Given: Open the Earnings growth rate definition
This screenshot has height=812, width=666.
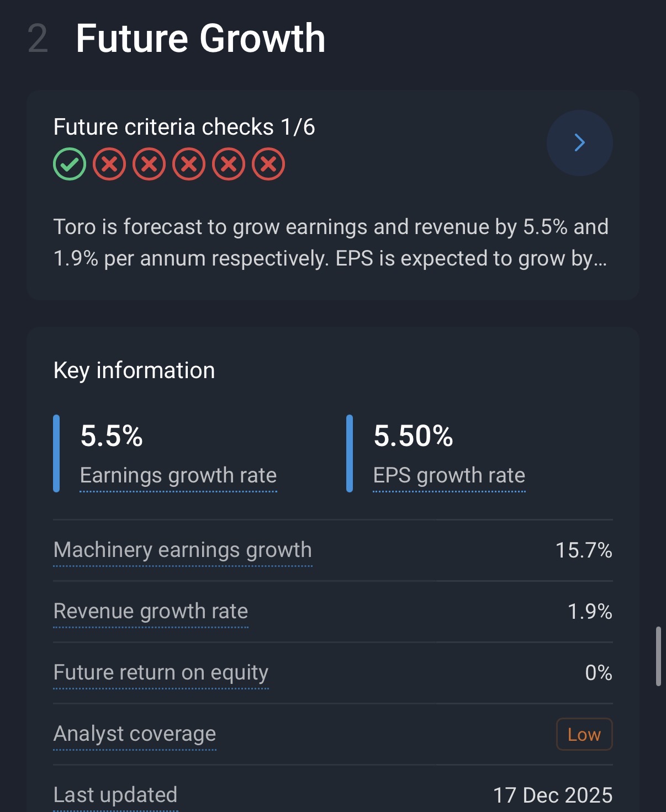Looking at the screenshot, I should [x=178, y=475].
